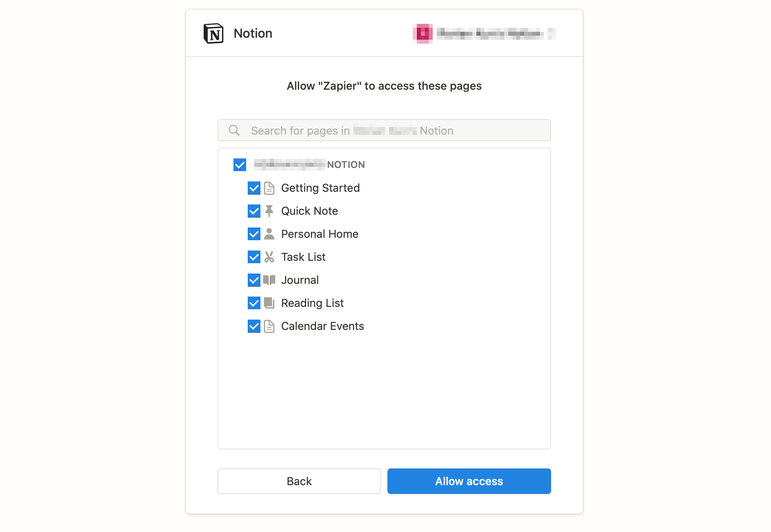The height and width of the screenshot is (532, 771).
Task: Select the Getting Started page label
Action: [x=320, y=188]
